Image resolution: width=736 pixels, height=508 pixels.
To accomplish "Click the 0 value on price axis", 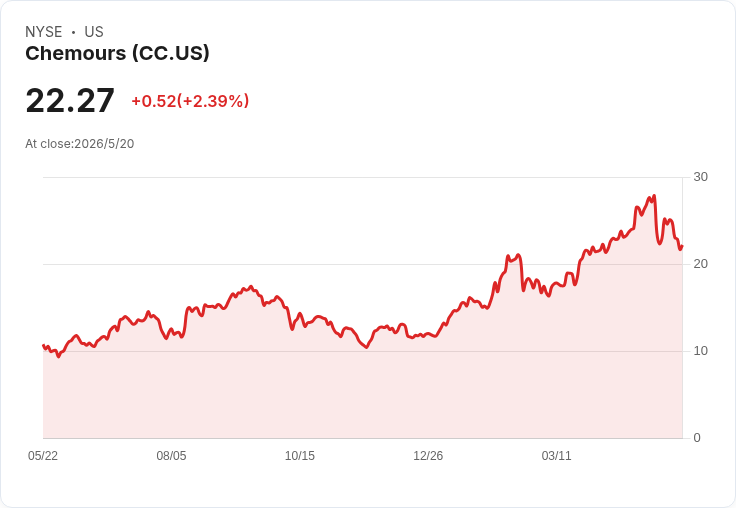I will (x=697, y=438).
